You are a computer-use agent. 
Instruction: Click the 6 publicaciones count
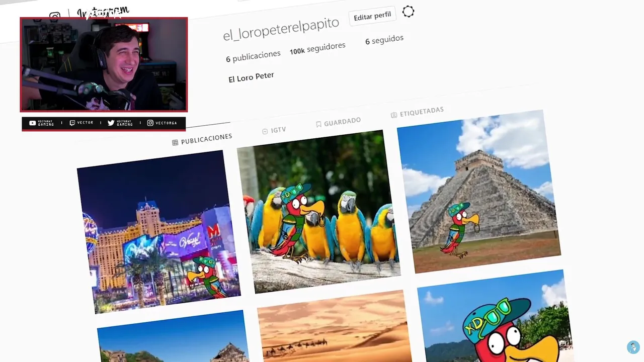[x=253, y=56]
